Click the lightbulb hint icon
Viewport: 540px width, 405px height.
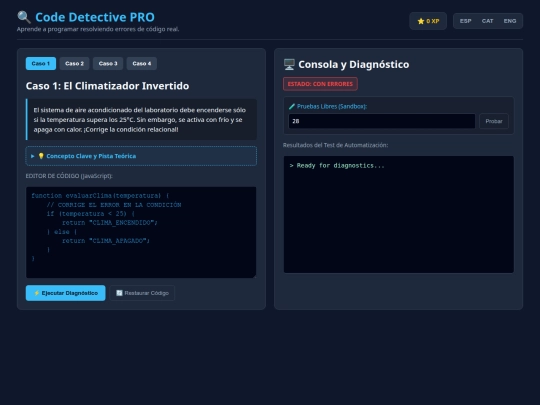(x=41, y=156)
